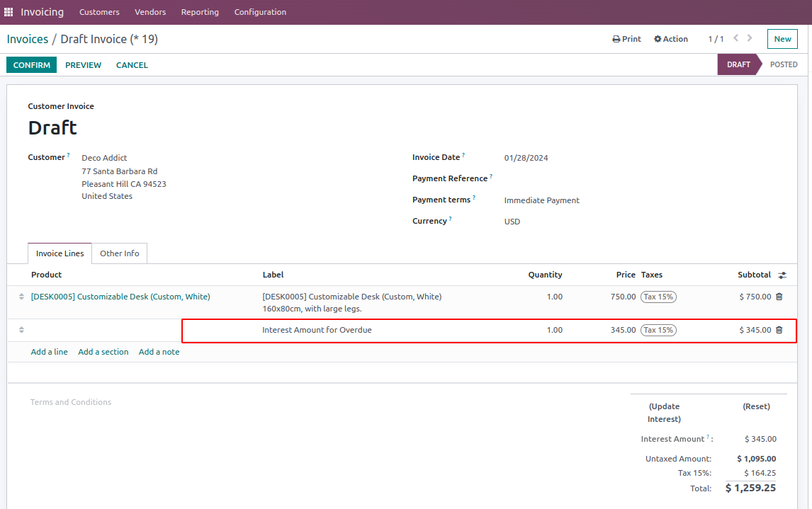Open the Print dropdown
Screen dimensions: 812x509
coord(626,39)
